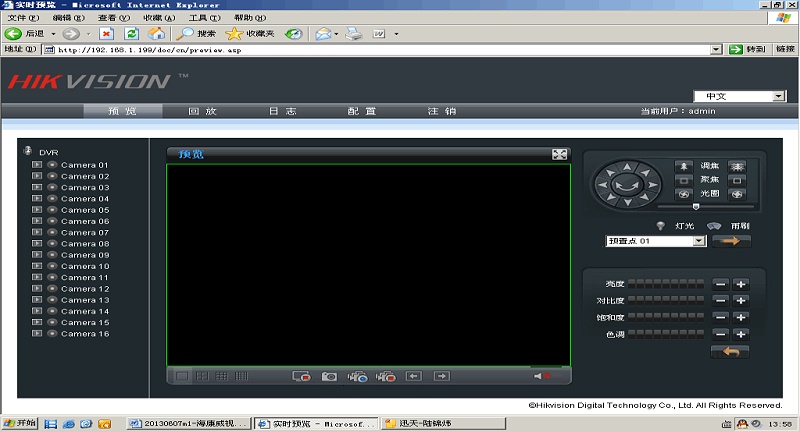Click the PTZ up arrow on direction pad
This screenshot has height=432, width=800.
point(628,166)
